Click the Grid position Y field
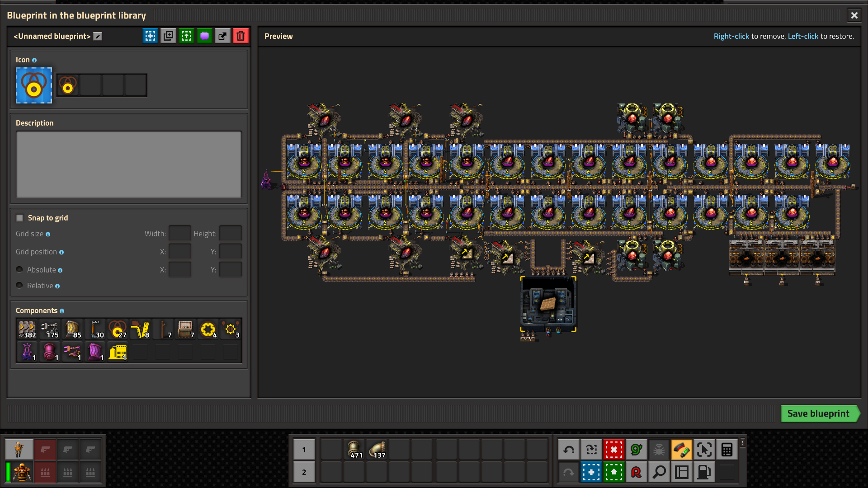This screenshot has height=488, width=868. click(x=231, y=252)
